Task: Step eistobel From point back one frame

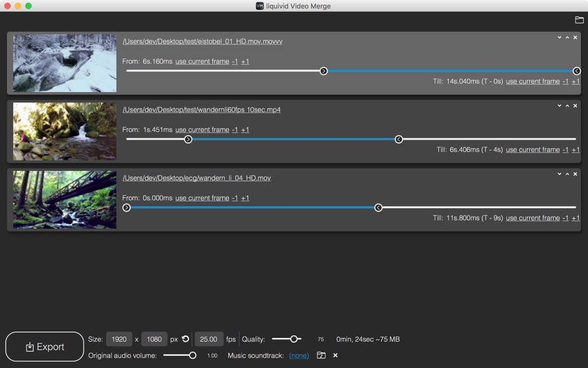Action: pos(235,61)
